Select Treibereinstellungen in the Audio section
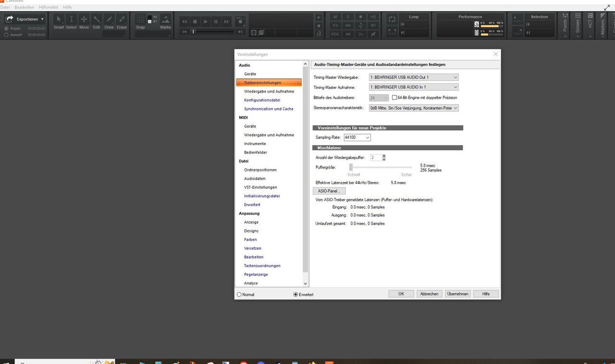 click(x=269, y=83)
